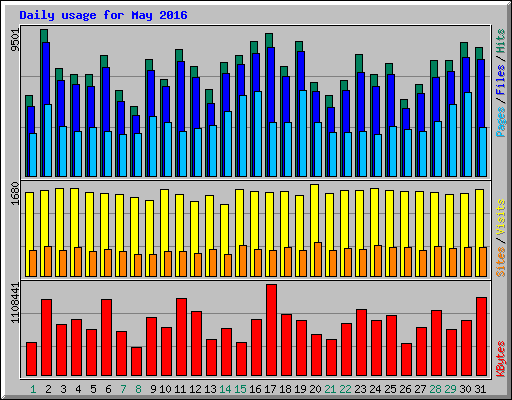Click day label 20 on the axis
This screenshot has height=400, width=512.
click(x=315, y=389)
